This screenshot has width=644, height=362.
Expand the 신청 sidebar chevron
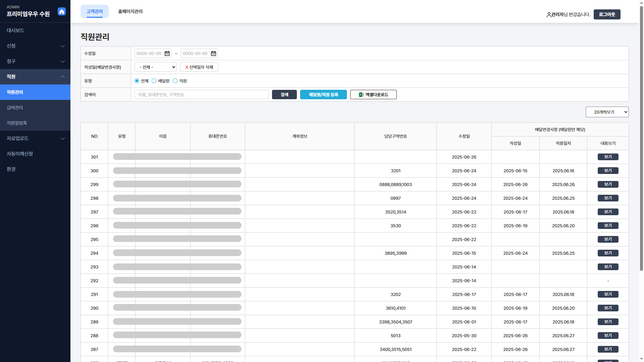[62, 46]
